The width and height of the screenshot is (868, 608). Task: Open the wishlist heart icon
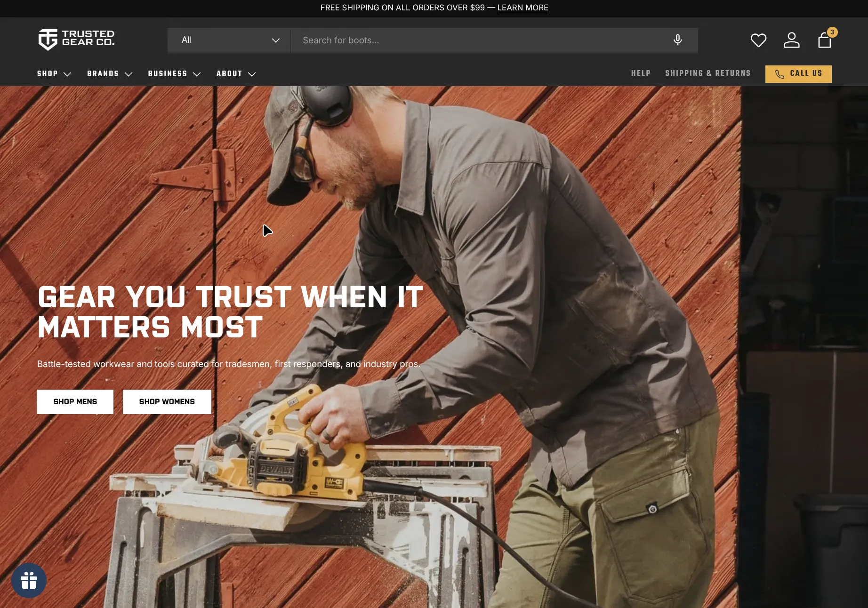coord(759,40)
